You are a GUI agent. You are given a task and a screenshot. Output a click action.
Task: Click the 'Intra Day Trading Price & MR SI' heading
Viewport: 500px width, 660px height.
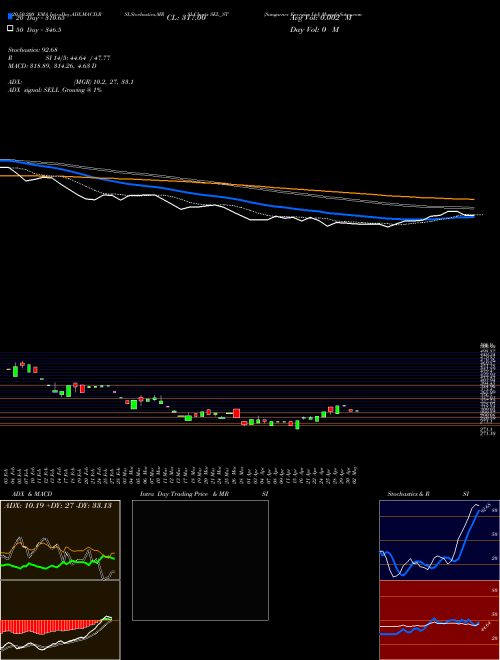[x=204, y=494]
